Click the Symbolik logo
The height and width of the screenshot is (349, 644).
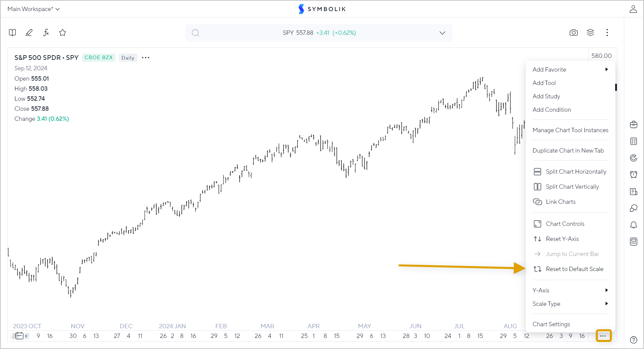(x=322, y=9)
